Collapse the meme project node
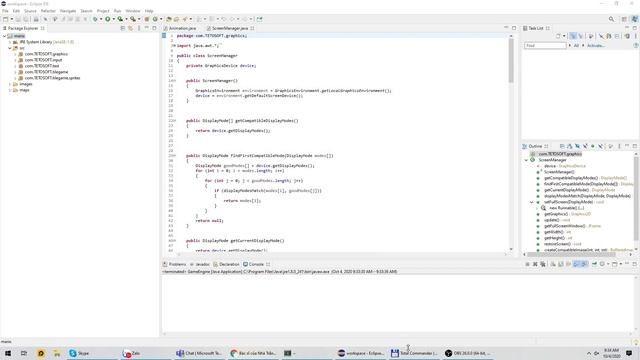640x360 pixels. coord(4,36)
